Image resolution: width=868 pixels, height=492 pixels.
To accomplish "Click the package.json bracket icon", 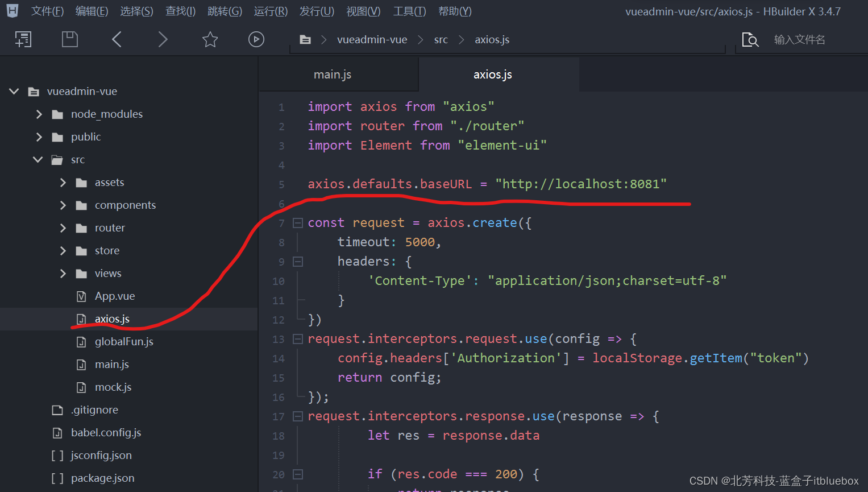I will (57, 478).
